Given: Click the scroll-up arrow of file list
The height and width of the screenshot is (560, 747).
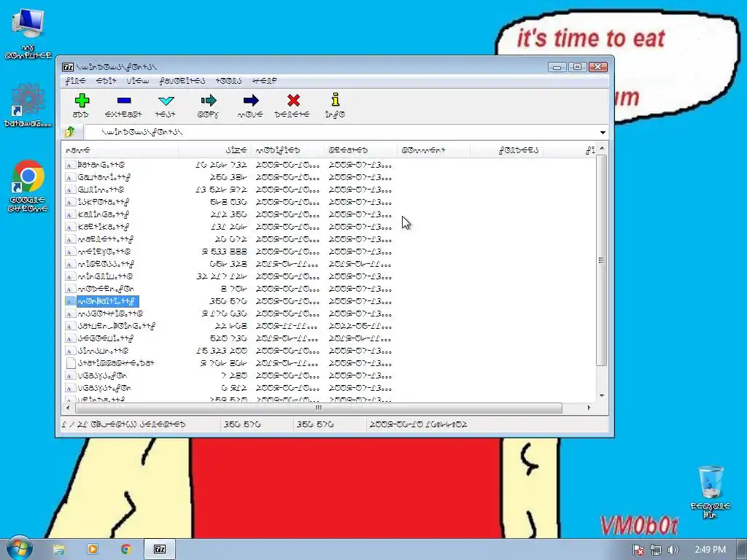Looking at the screenshot, I should 602,149.
